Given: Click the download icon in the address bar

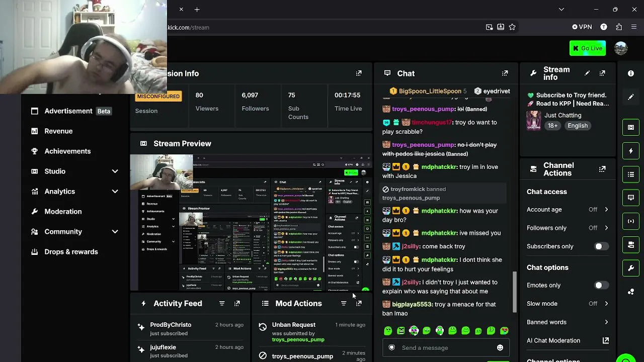Looking at the screenshot, I should 501,27.
